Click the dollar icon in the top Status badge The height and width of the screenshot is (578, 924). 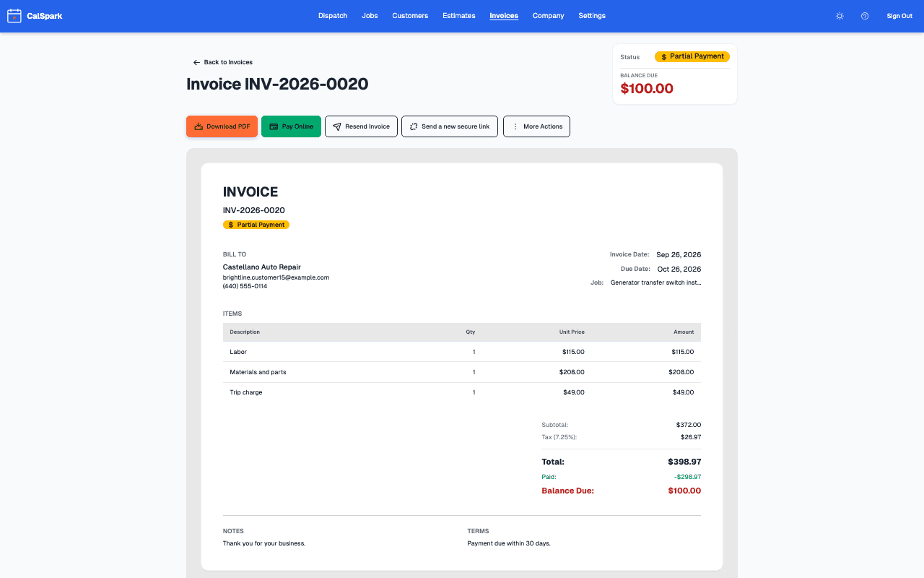[663, 56]
